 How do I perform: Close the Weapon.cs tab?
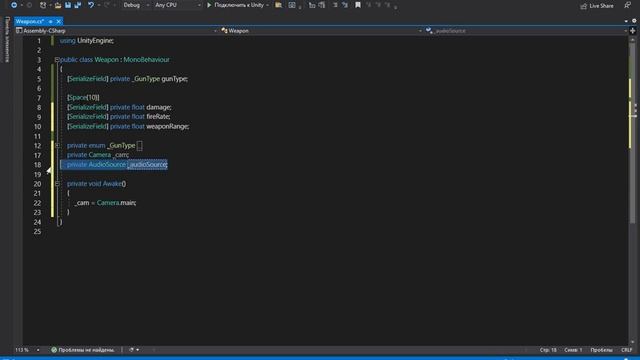pyautogui.click(x=59, y=21)
